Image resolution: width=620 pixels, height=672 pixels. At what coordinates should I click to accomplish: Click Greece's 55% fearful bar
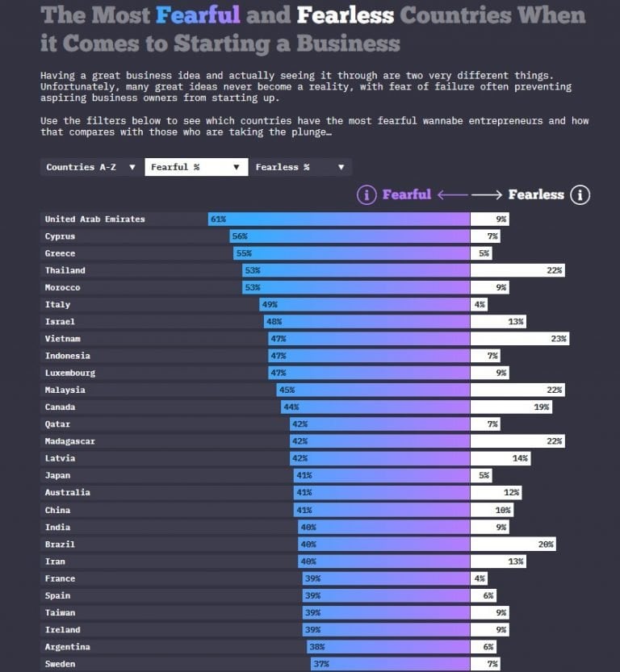point(351,253)
